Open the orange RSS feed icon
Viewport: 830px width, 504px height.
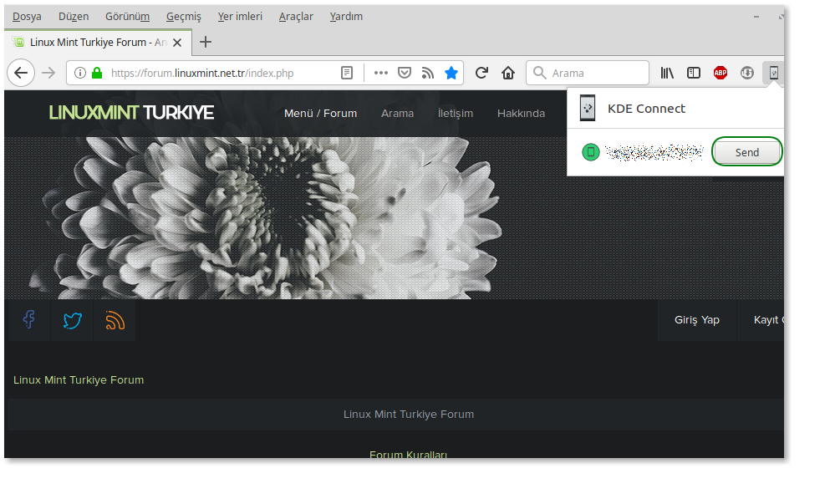115,320
